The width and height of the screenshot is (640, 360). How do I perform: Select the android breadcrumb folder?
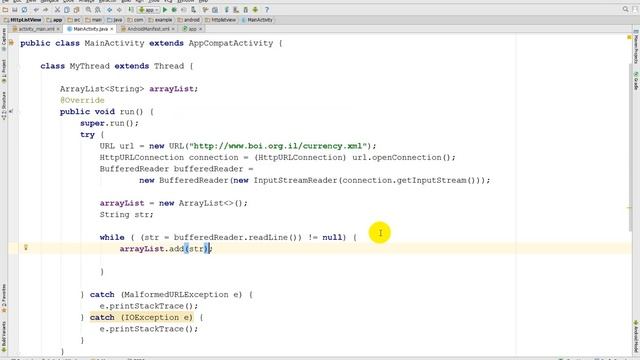[189, 20]
